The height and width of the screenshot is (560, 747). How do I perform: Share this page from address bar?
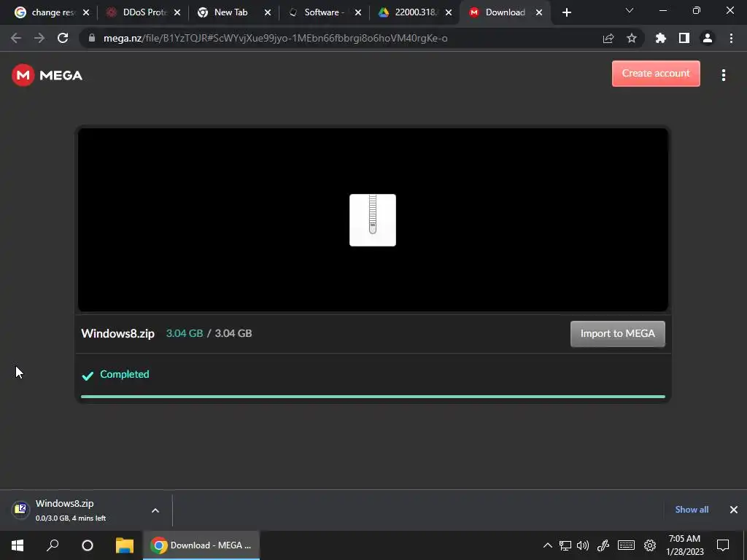tap(608, 38)
